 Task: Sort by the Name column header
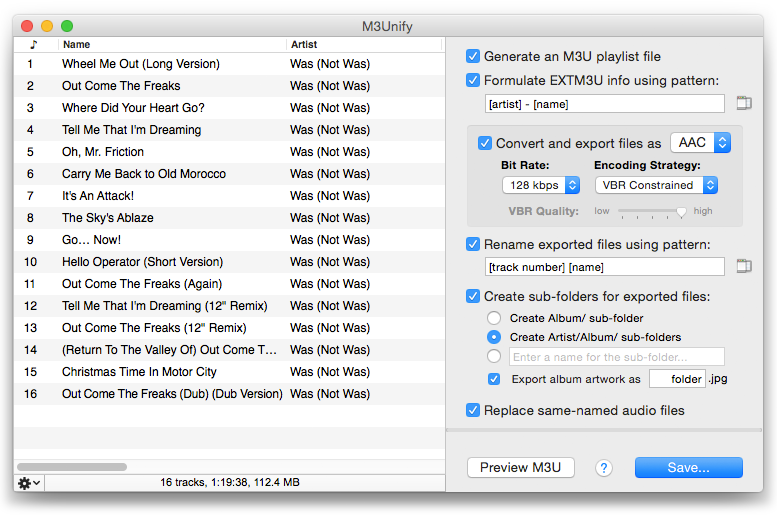(172, 45)
